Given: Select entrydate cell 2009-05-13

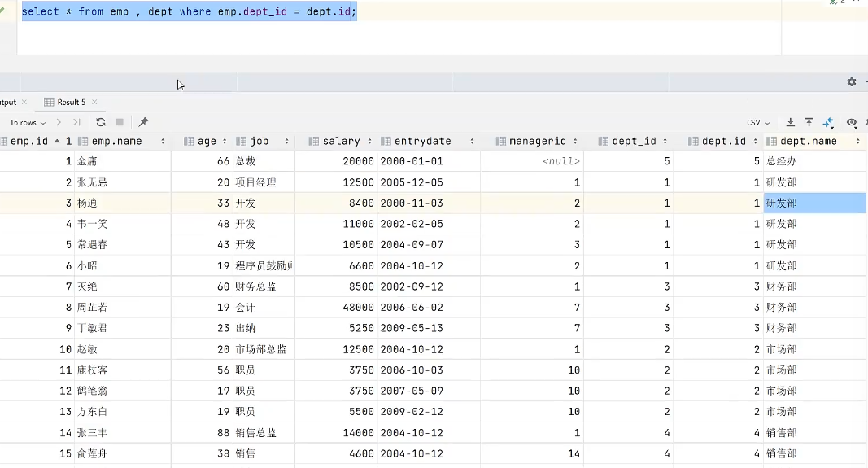Looking at the screenshot, I should [x=429, y=329].
